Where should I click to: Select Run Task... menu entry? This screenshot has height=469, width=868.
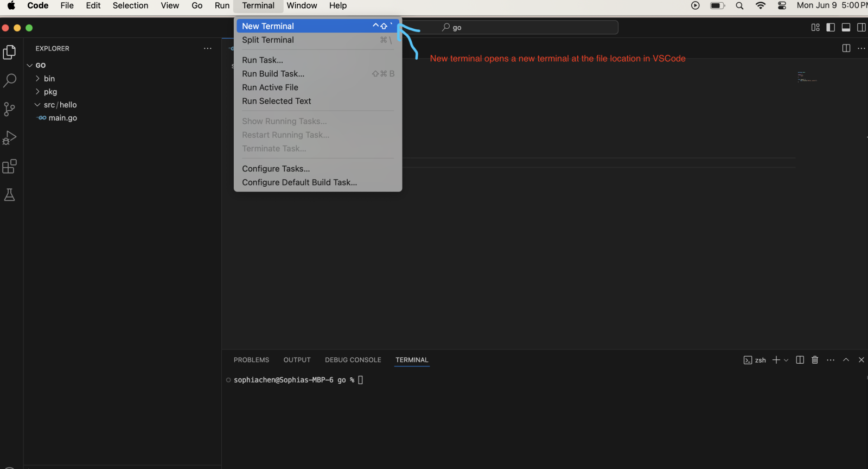coord(318,60)
